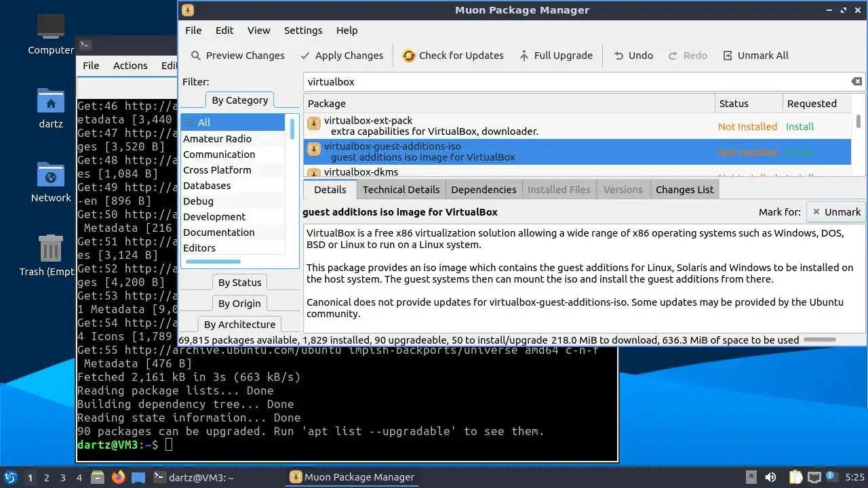Open the Network desktop icon
This screenshot has height=488, width=868.
coord(51,176)
